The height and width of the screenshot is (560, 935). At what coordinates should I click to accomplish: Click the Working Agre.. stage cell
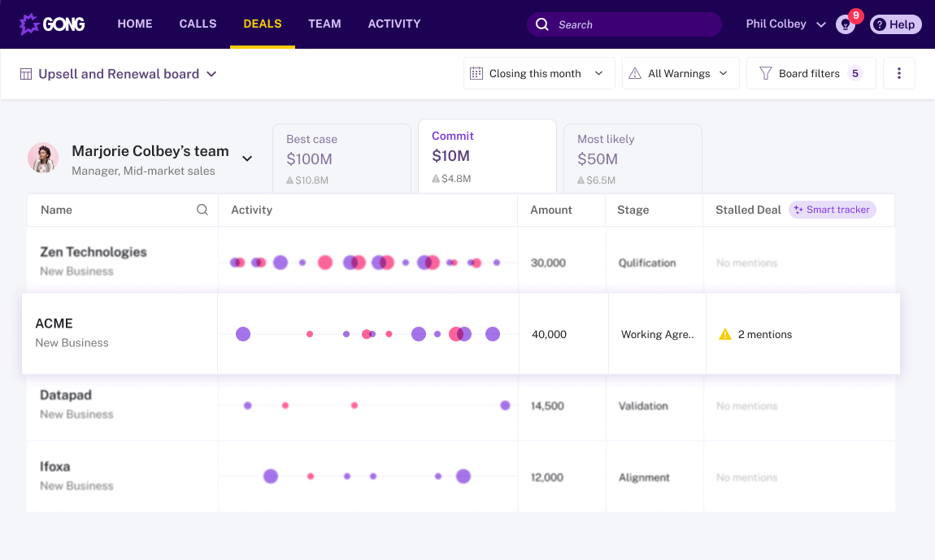(x=658, y=335)
